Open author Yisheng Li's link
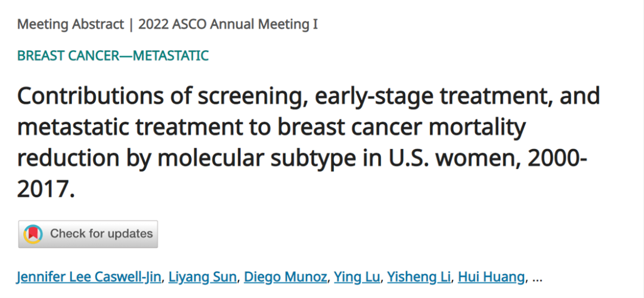The height and width of the screenshot is (298, 644). tap(419, 277)
